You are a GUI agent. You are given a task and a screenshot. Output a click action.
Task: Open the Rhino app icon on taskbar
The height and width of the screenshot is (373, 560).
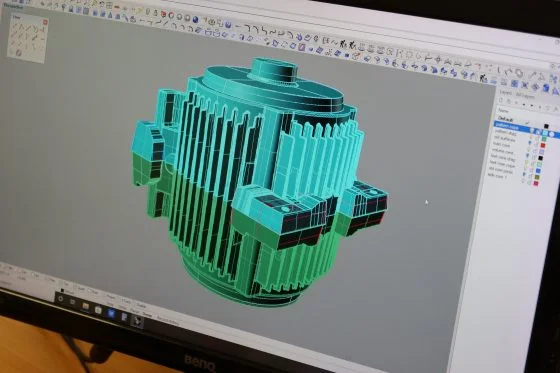pyautogui.click(x=137, y=322)
